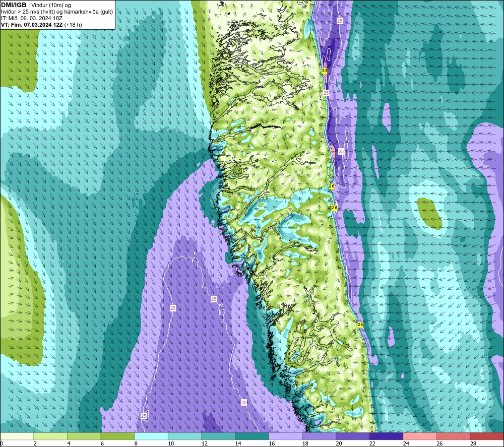Image resolution: width=504 pixels, height=447 pixels.
Task: Select the 10–12 m/s light teal legend swatch
Action: pyautogui.click(x=185, y=436)
